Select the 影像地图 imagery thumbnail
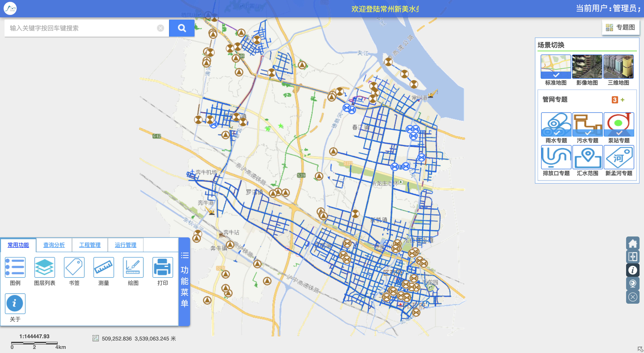The height and width of the screenshot is (353, 644). pyautogui.click(x=587, y=67)
